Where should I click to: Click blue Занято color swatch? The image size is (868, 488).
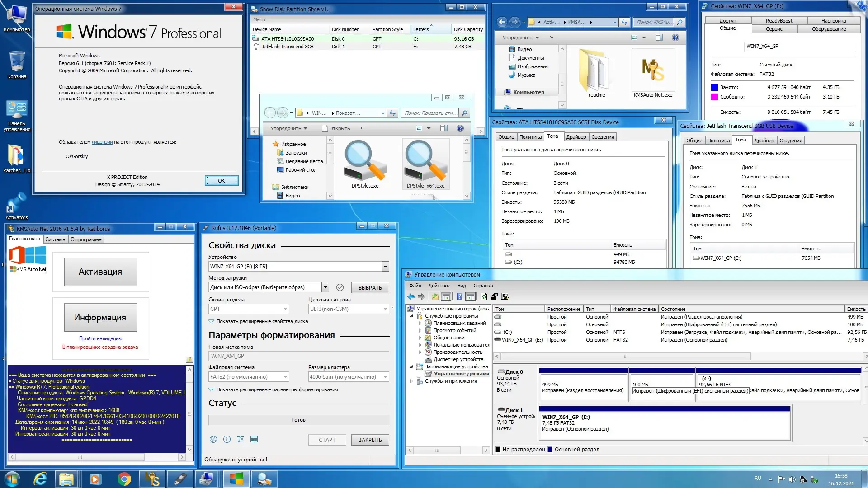[x=714, y=87]
